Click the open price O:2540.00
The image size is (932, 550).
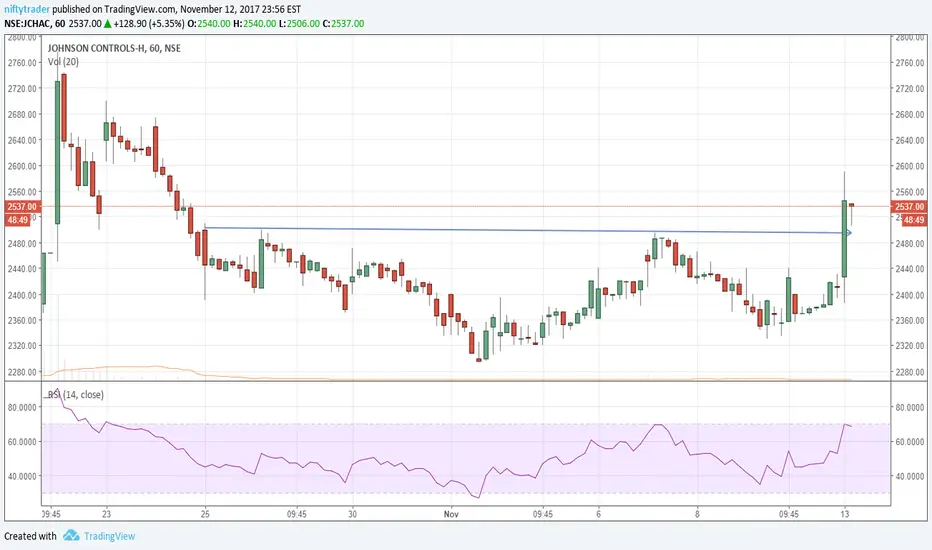(x=209, y=24)
